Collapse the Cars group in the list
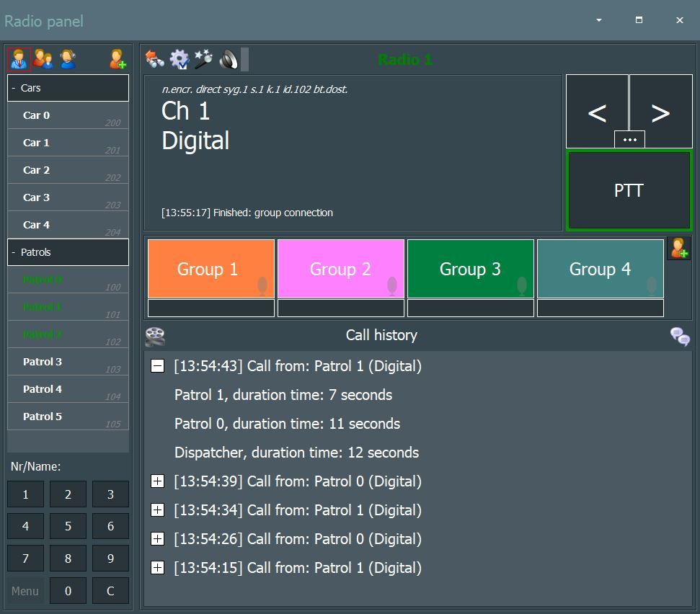Screen dimensions: 700x614 [x=14, y=88]
